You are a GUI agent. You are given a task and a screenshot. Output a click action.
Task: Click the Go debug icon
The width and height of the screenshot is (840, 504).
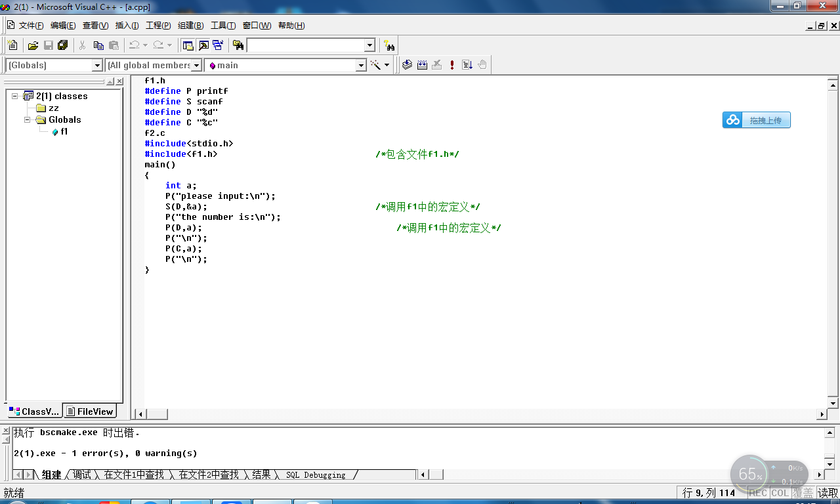pos(467,65)
